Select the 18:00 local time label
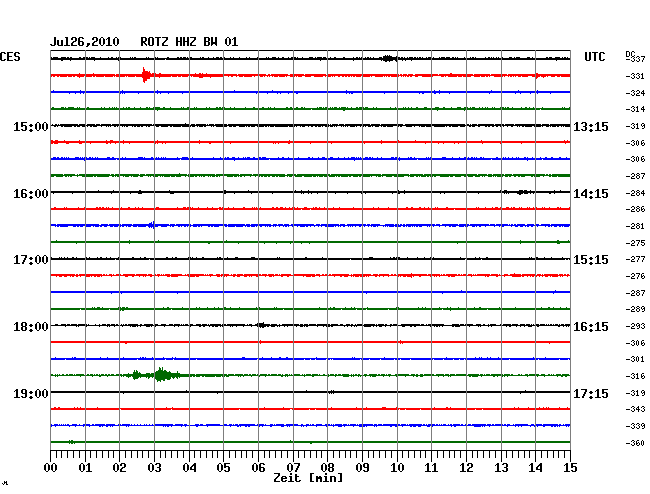Viewport: 650px width, 494px height. (x=31, y=327)
